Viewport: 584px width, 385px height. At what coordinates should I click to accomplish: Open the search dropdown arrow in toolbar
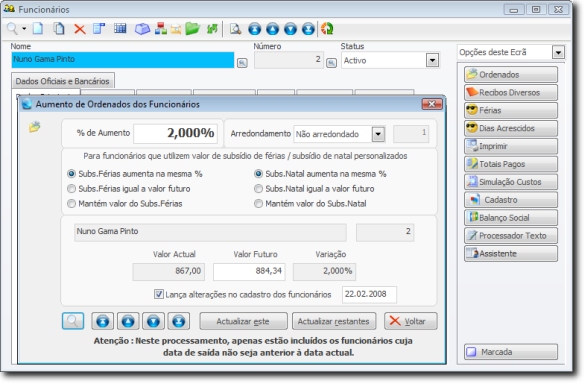pos(24,29)
